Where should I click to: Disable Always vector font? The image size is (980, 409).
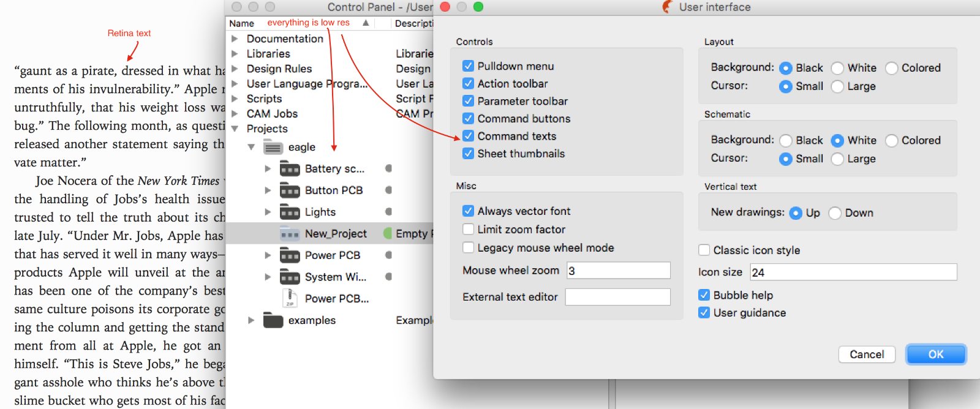[469, 211]
